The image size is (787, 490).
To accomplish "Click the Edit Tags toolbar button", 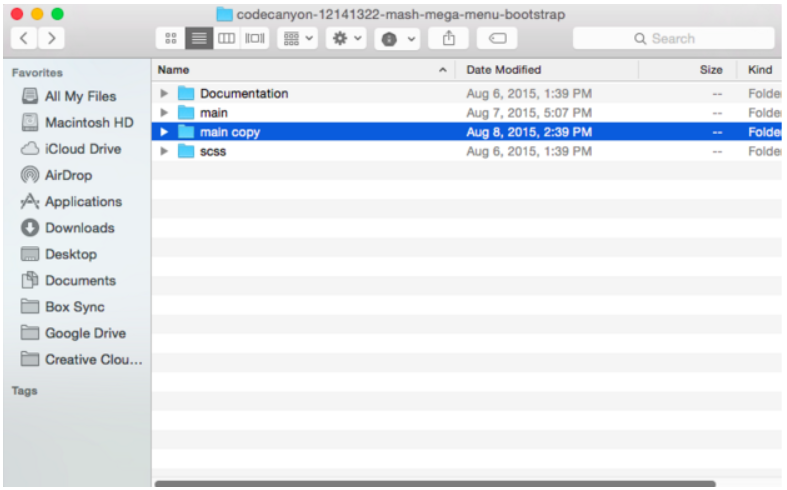I will pyautogui.click(x=497, y=38).
